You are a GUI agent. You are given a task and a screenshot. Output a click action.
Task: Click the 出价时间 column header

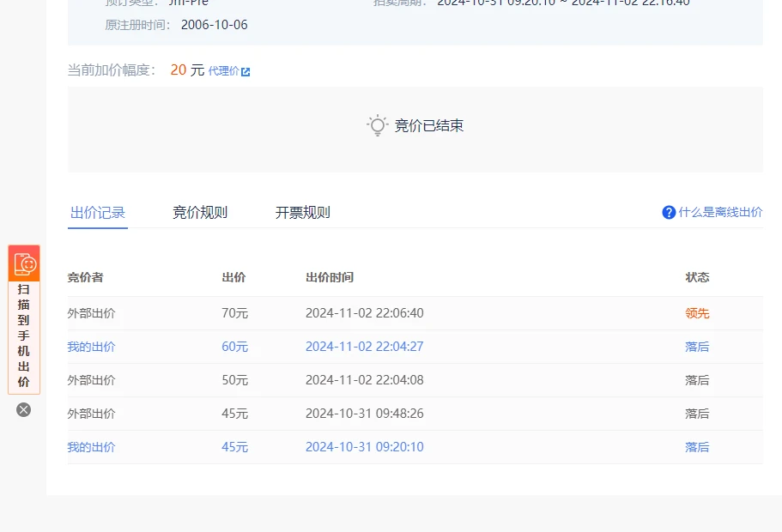pyautogui.click(x=330, y=278)
